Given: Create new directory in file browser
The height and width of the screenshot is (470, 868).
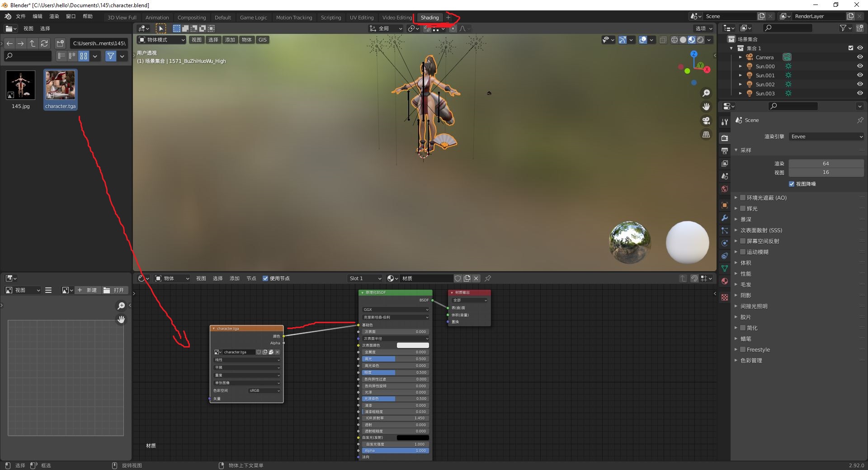Looking at the screenshot, I should (60, 43).
